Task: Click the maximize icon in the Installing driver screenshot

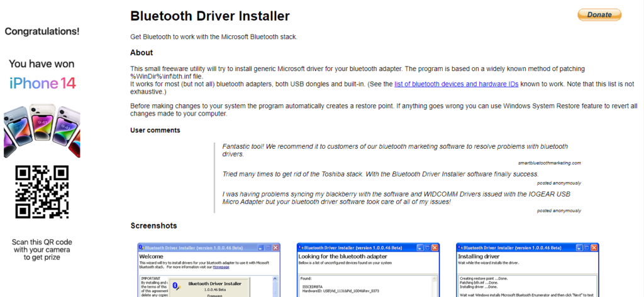Action: pyautogui.click(x=587, y=248)
